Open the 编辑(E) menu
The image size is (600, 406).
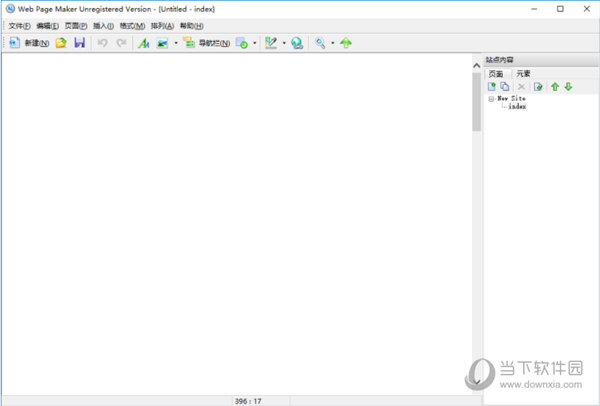click(47, 26)
